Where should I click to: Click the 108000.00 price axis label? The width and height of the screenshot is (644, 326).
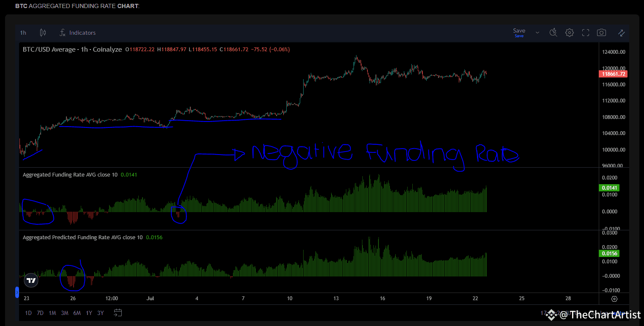[x=613, y=117]
